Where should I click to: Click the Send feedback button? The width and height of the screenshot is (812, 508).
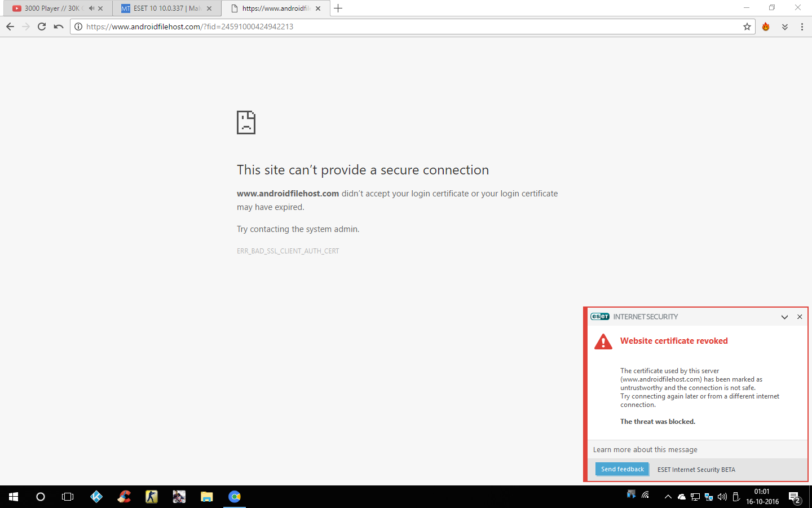(x=623, y=469)
